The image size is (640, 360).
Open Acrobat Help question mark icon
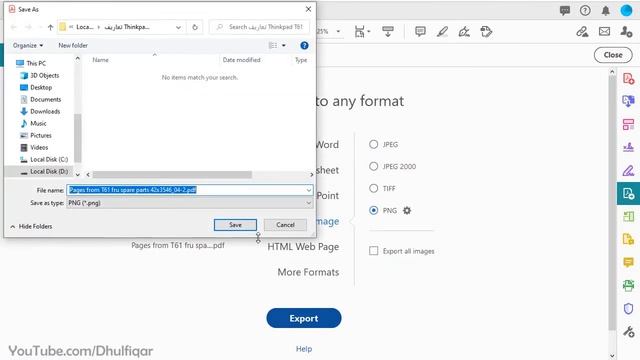[585, 11]
